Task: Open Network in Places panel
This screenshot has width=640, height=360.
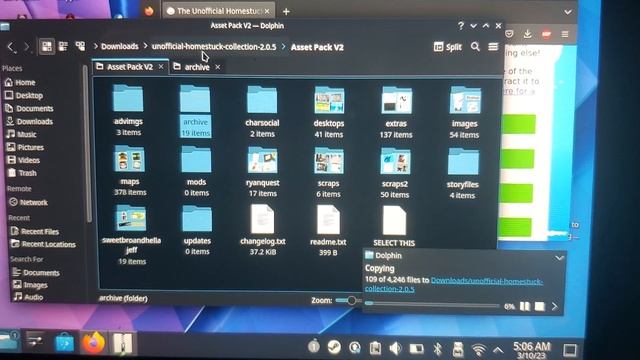Action: coord(28,202)
